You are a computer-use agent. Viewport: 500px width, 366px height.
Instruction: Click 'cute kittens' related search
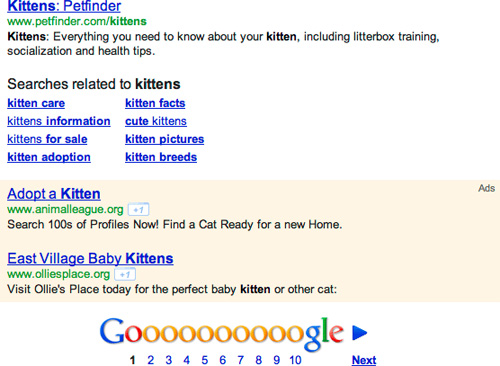tap(156, 121)
